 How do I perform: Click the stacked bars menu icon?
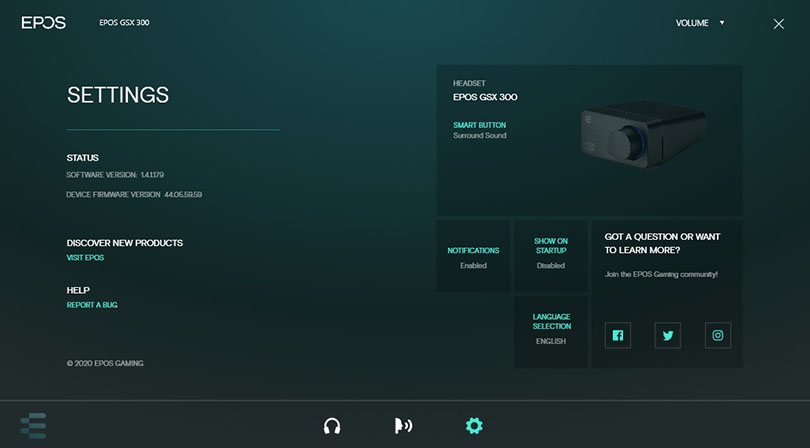pos(33,425)
